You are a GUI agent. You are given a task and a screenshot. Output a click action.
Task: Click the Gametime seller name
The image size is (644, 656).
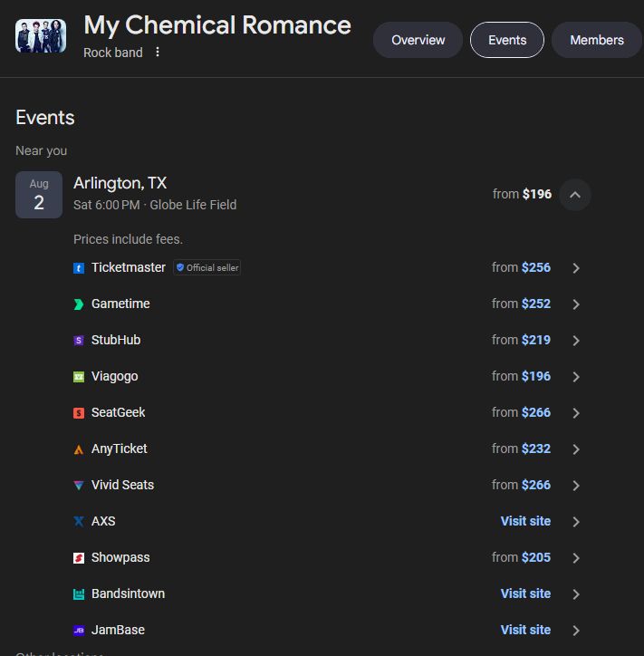(120, 304)
